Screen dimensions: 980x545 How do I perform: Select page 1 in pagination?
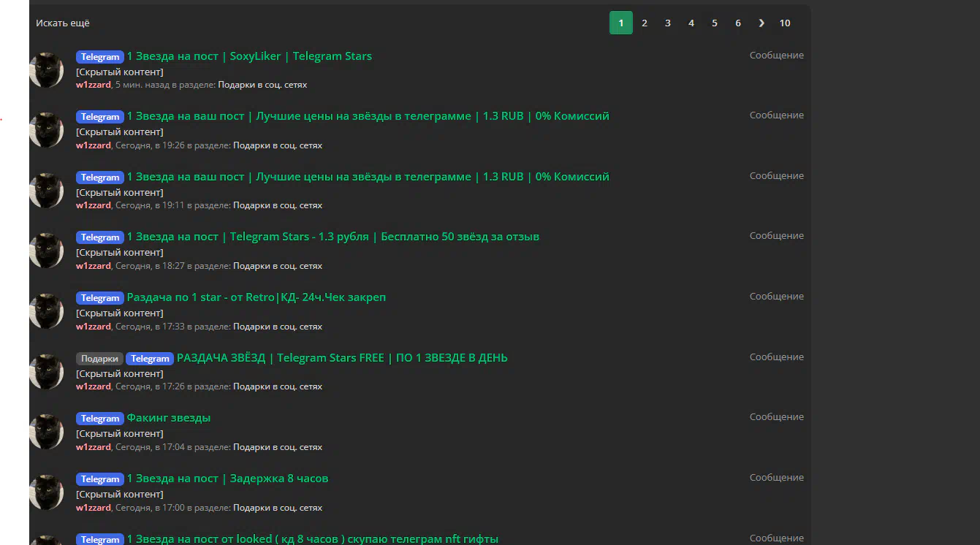pyautogui.click(x=621, y=23)
